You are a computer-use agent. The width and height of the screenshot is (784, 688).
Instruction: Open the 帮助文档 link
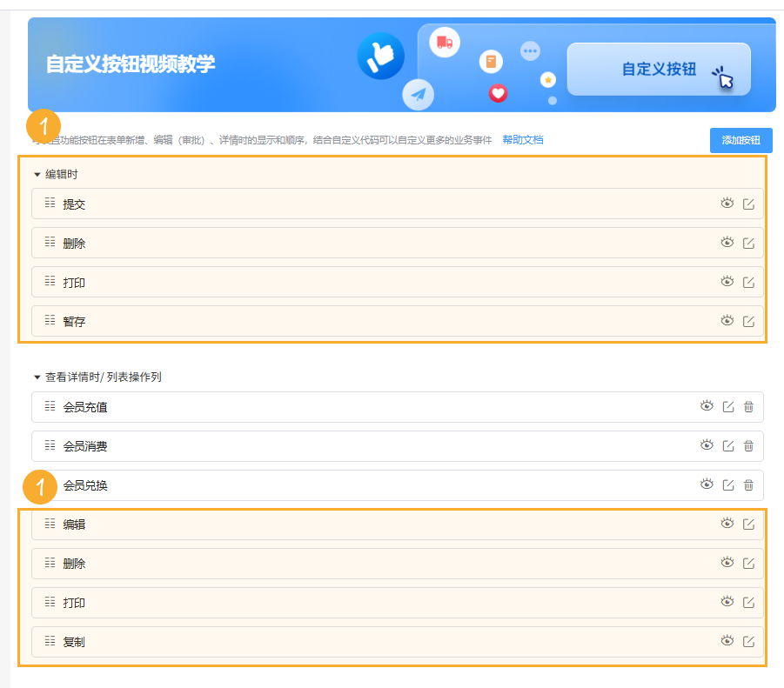coord(523,139)
